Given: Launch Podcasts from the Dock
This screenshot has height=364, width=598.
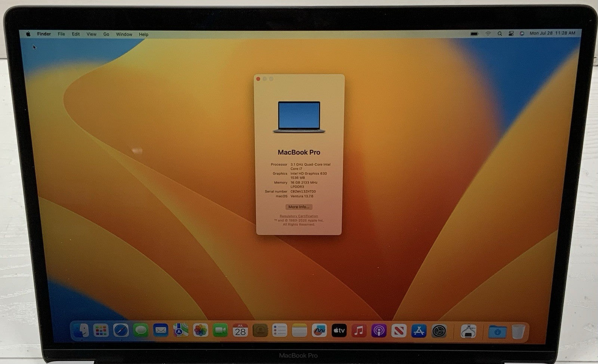Looking at the screenshot, I should [x=379, y=331].
